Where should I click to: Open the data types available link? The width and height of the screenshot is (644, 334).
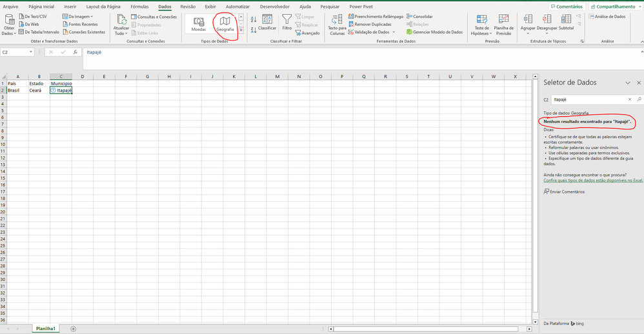[593, 180]
